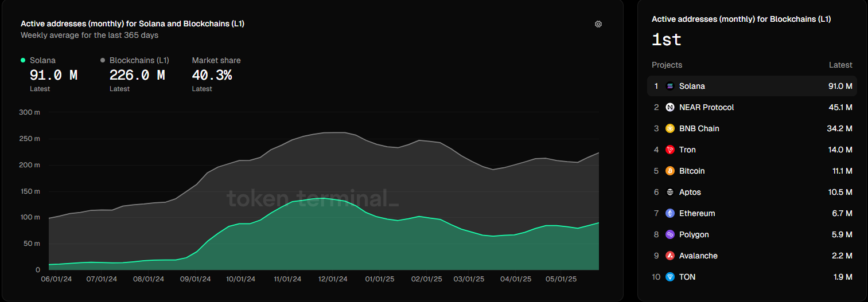Screen dimensions: 868x302
Task: Click the Projects column header
Action: pos(667,65)
